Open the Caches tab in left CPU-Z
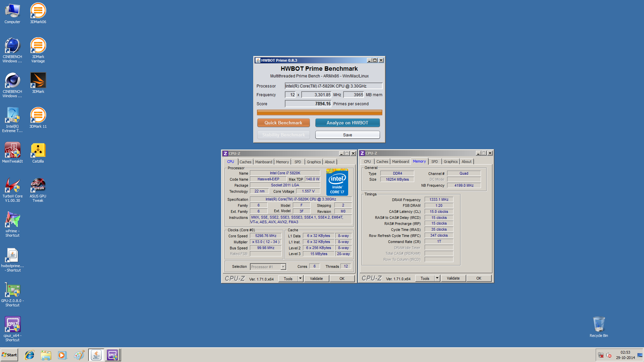644x362 pixels. 245,162
